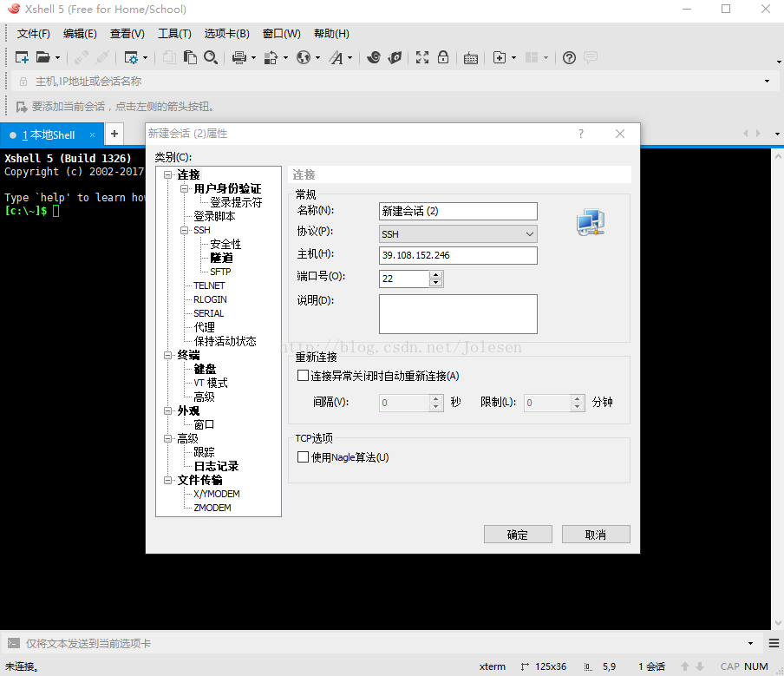Select 隧道 in the category tree
The width and height of the screenshot is (784, 676).
pyautogui.click(x=221, y=258)
